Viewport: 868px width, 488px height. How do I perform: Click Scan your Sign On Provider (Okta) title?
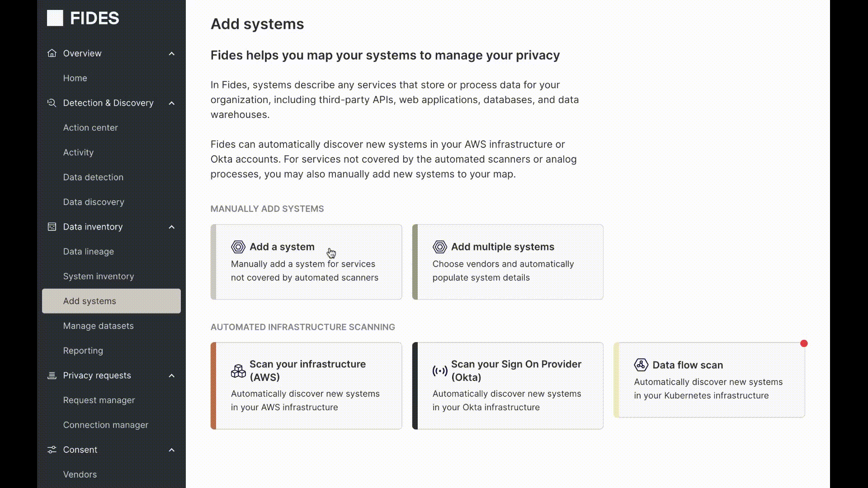pos(516,371)
